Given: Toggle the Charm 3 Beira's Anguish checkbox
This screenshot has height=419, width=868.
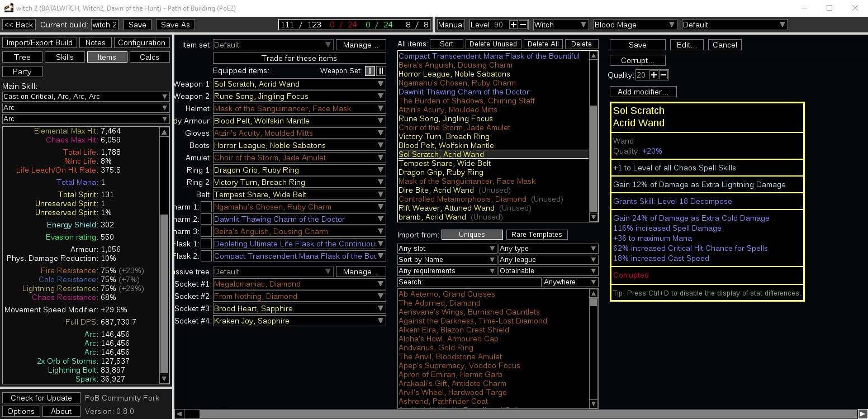Looking at the screenshot, I should pos(206,231).
